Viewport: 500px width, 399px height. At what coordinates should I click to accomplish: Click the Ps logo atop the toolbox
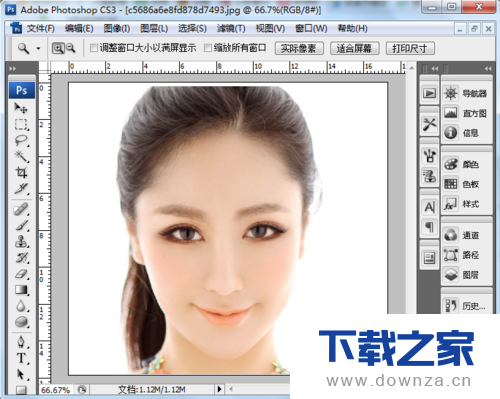[x=22, y=90]
